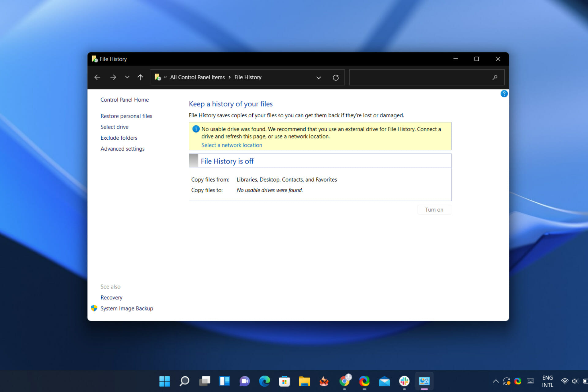The width and height of the screenshot is (588, 392).
Task: Open Restore personal files
Action: 126,116
